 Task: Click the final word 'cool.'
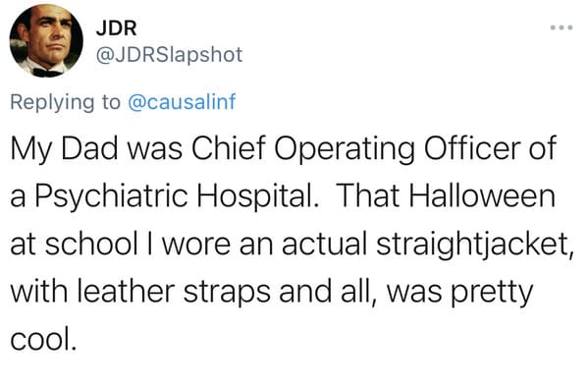pyautogui.click(x=43, y=340)
